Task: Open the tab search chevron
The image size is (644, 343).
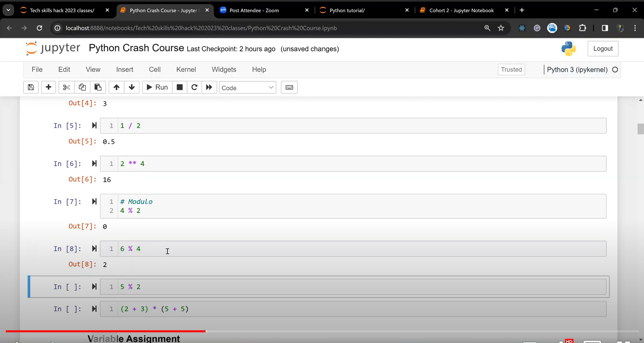Action: click(x=8, y=10)
